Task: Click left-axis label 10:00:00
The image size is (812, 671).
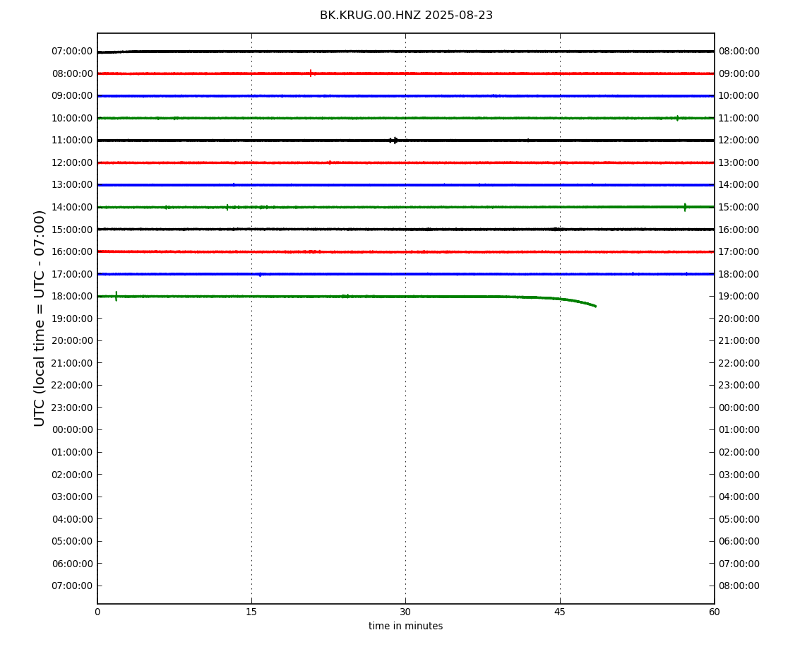Action: coord(73,118)
